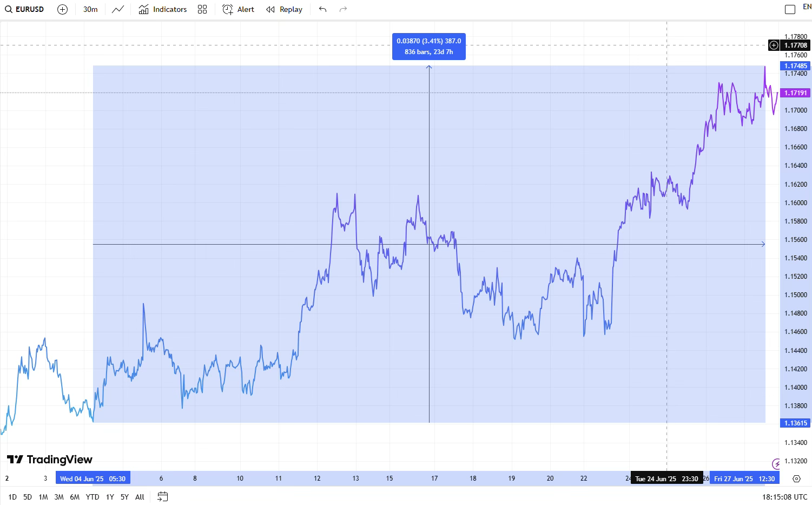This screenshot has height=505, width=812.
Task: Open the timezone menu showing 18:15:08 UTC
Action: (x=784, y=497)
